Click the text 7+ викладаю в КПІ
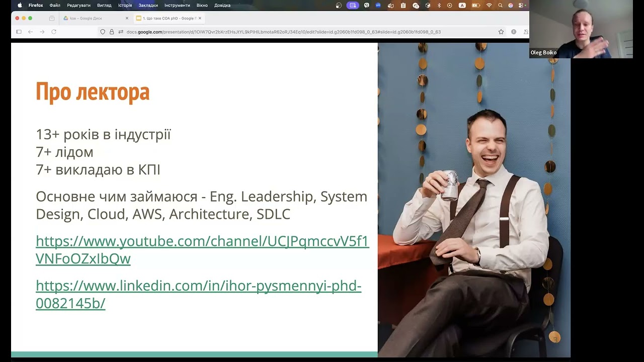The height and width of the screenshot is (362, 644). (x=98, y=170)
